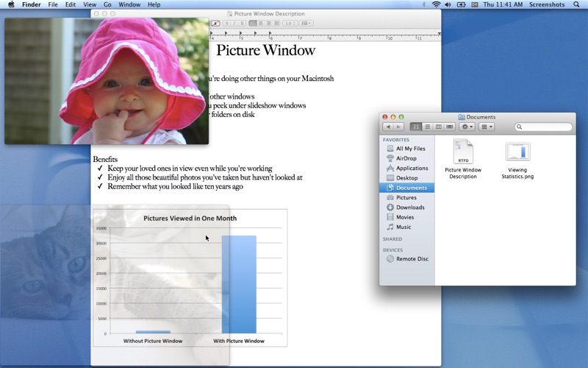The image size is (588, 368).
Task: Click the Benefits heading in document
Action: coord(105,159)
